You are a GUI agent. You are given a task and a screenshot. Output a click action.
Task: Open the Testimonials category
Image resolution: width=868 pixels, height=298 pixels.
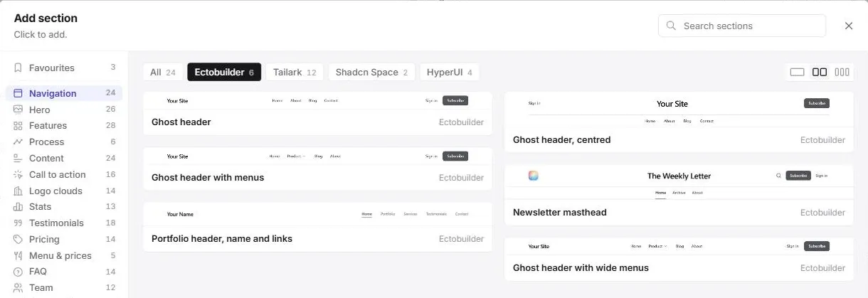[65, 223]
